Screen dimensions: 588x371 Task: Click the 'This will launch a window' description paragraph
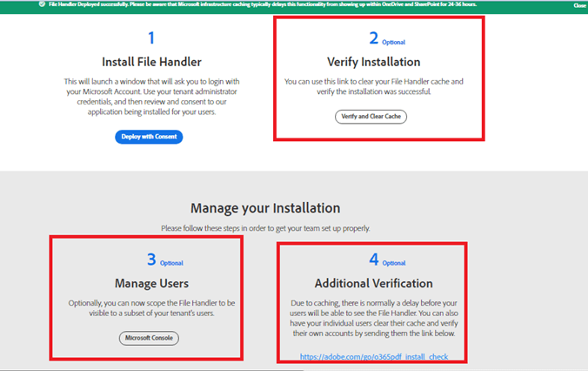click(x=151, y=97)
